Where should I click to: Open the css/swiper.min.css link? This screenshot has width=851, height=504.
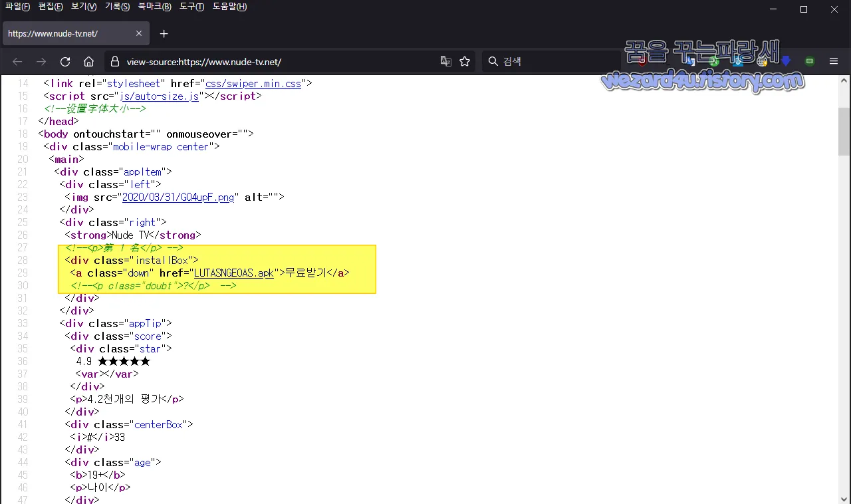pyautogui.click(x=254, y=84)
